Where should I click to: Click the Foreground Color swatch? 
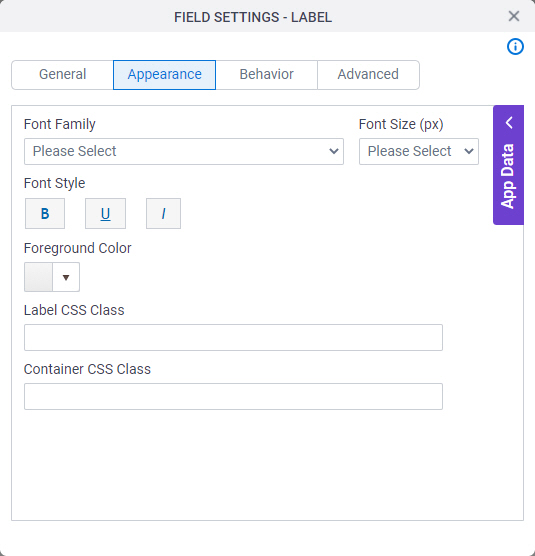click(x=38, y=277)
